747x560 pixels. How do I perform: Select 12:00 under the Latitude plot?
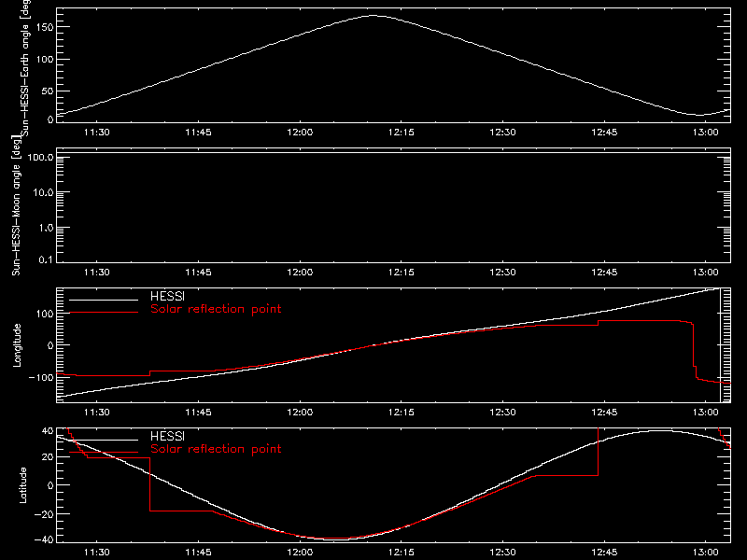click(300, 553)
